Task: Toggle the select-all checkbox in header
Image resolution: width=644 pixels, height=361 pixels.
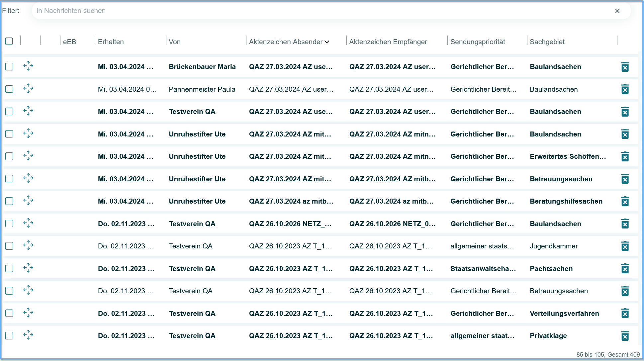Action: (x=9, y=41)
